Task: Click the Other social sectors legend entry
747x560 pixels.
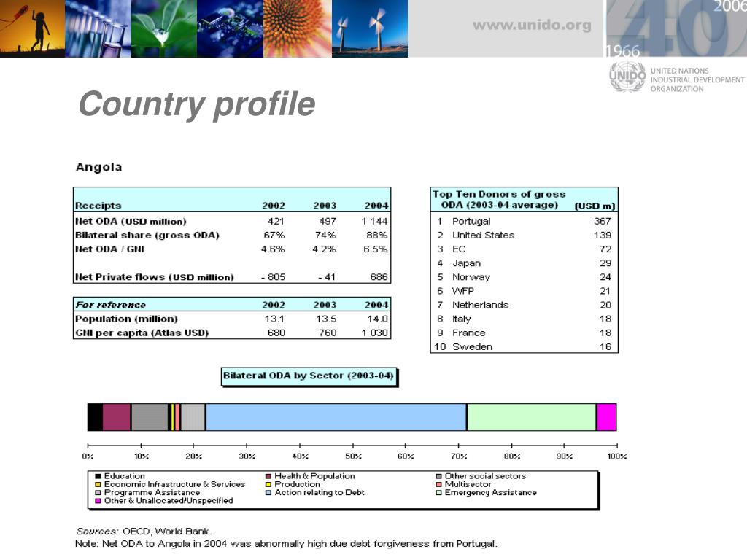Action: tap(481, 476)
